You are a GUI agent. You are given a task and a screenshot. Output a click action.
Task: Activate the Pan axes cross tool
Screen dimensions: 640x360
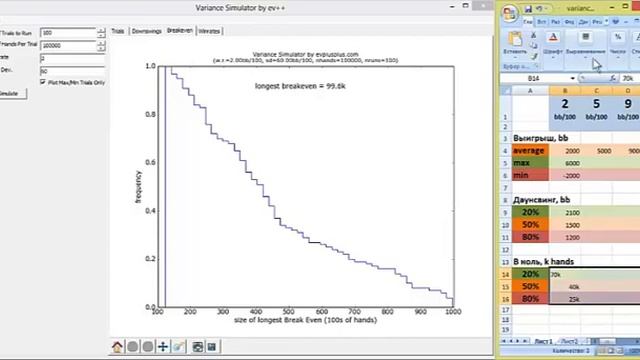click(163, 347)
